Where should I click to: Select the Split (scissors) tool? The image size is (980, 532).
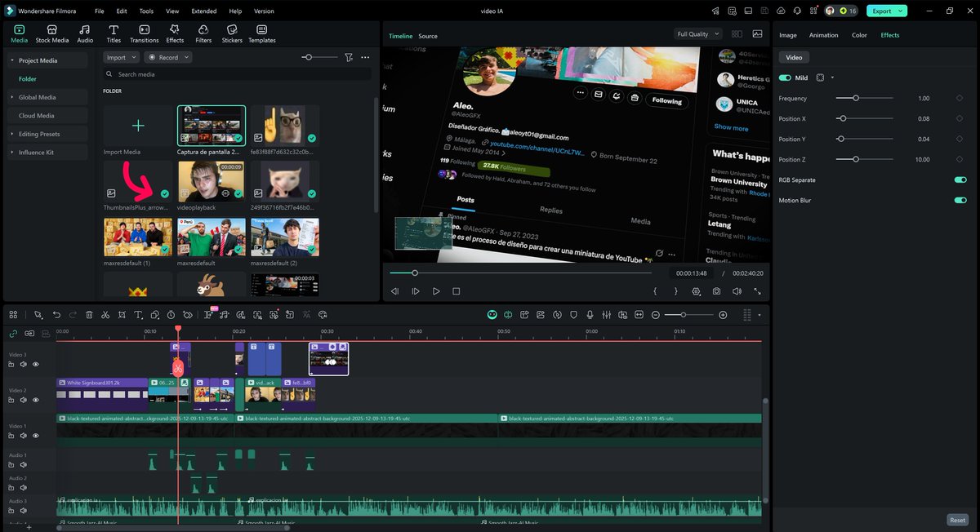[x=105, y=314]
